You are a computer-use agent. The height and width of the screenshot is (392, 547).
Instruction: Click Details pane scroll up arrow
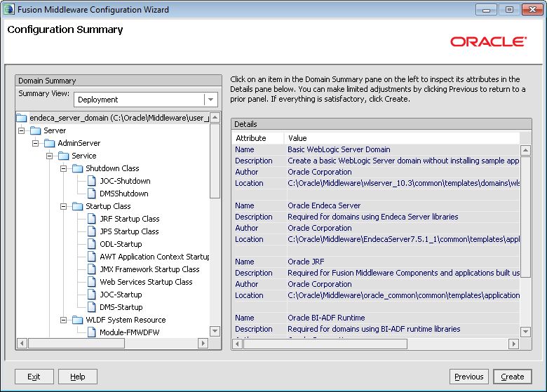525,150
